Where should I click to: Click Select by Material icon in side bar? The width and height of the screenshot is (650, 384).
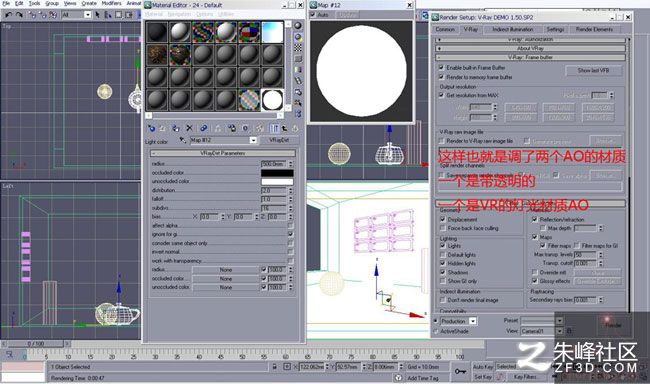[x=298, y=102]
